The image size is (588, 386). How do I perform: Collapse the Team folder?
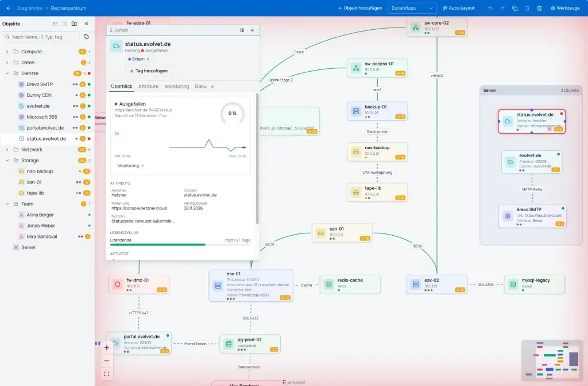tap(7, 204)
